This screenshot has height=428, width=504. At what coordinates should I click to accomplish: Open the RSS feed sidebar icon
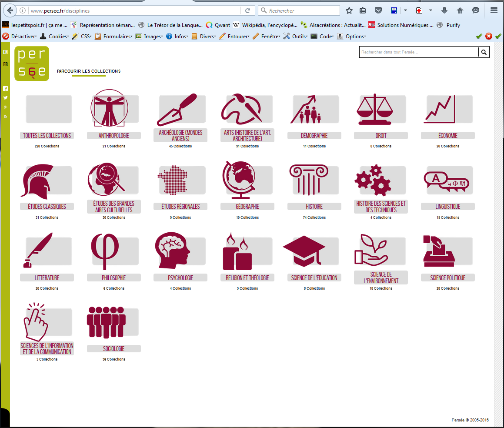pyautogui.click(x=6, y=117)
